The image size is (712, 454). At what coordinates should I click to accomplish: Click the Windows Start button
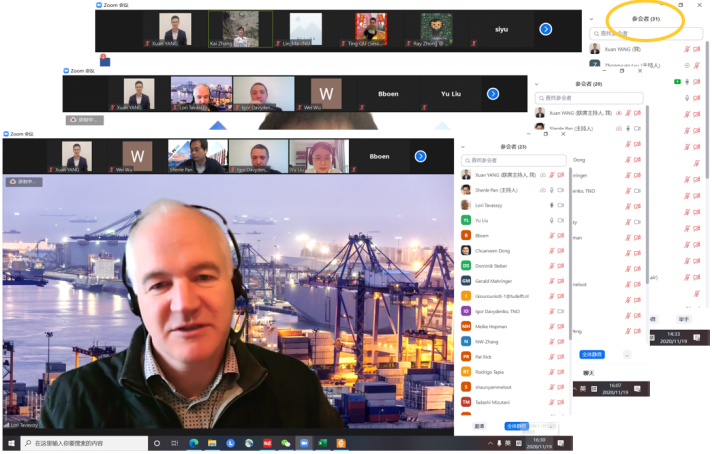click(11, 443)
